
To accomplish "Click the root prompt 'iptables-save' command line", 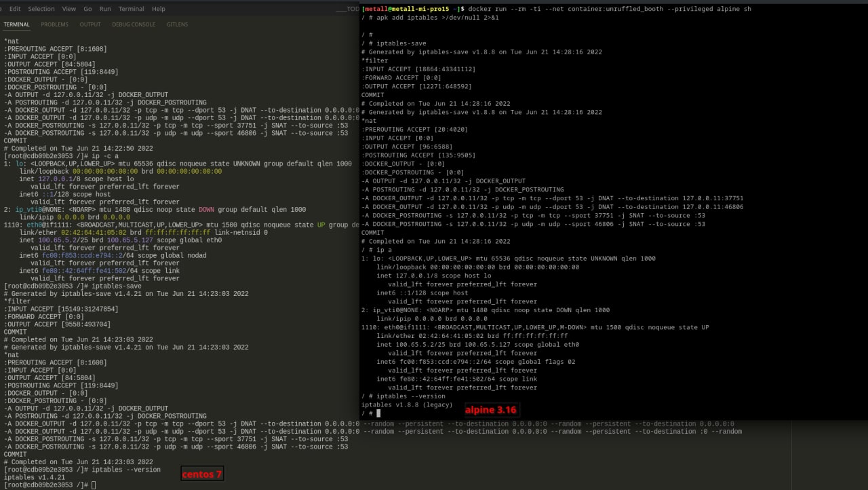I will (73, 286).
